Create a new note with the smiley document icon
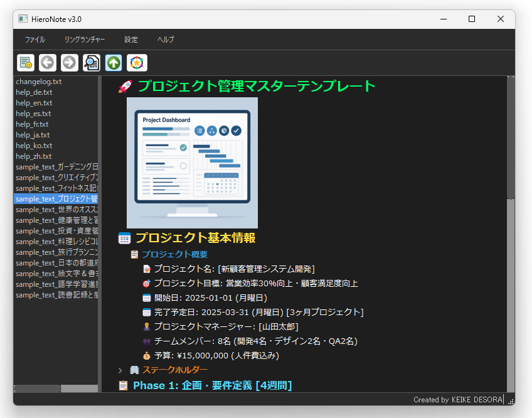 click(26, 63)
